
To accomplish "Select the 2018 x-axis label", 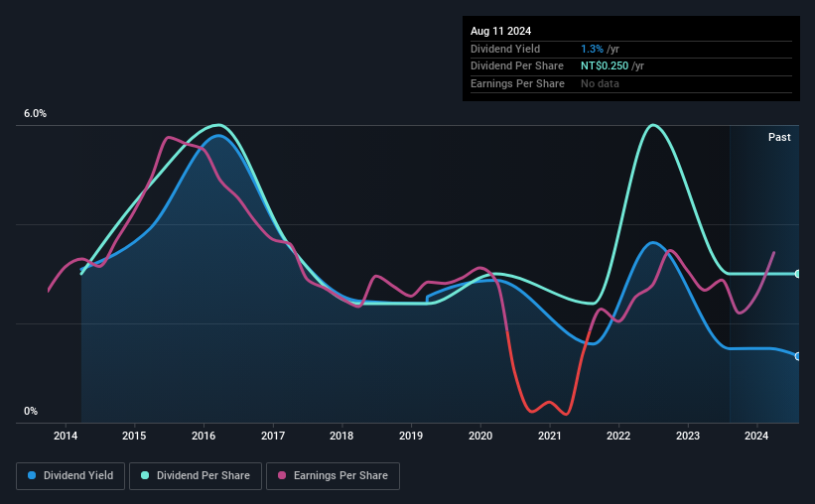I will pos(341,436).
